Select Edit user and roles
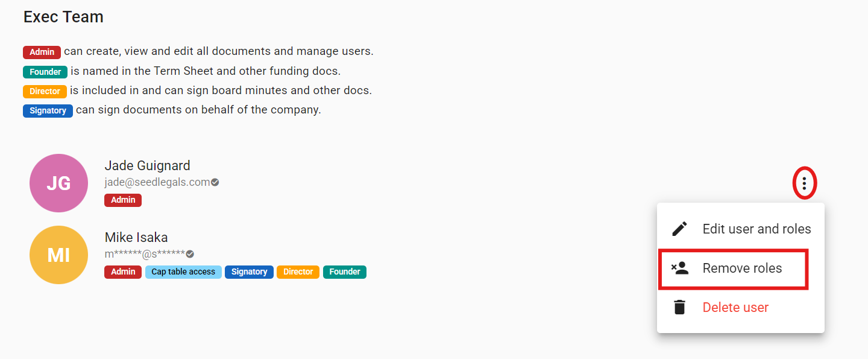This screenshot has height=359, width=868. tap(756, 229)
